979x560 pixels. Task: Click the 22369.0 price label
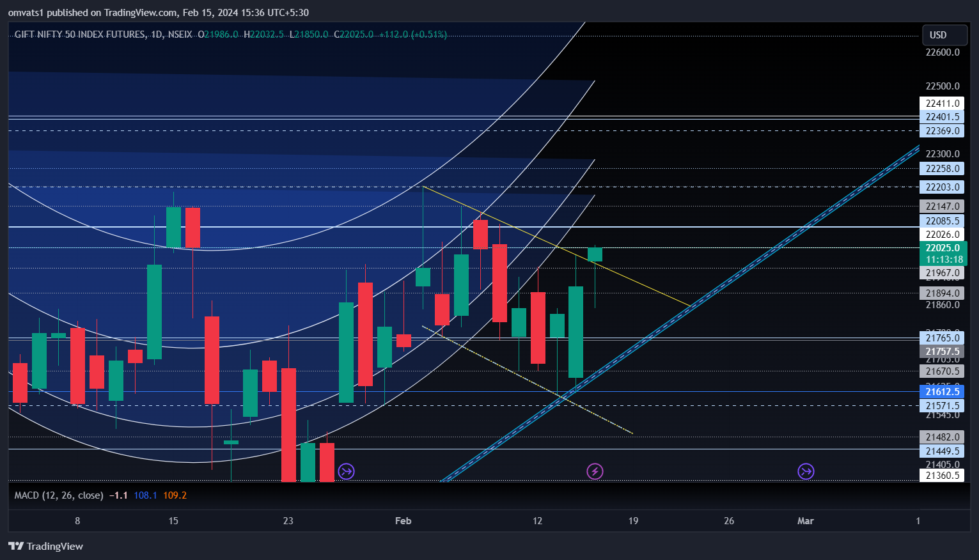[x=942, y=131]
